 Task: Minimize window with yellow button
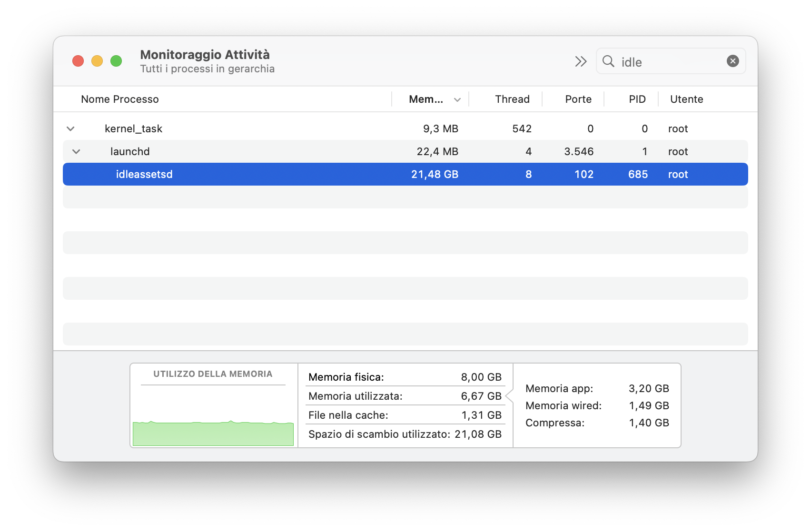pyautogui.click(x=97, y=61)
